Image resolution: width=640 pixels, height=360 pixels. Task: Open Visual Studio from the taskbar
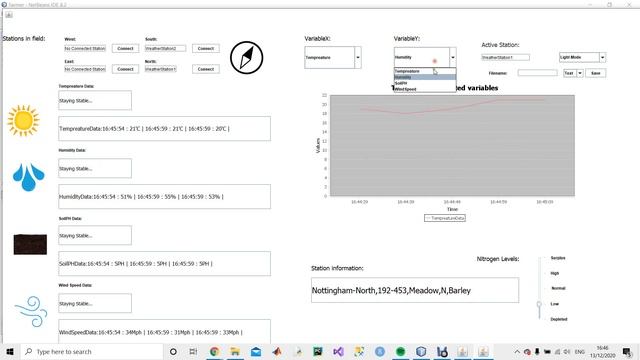(x=338, y=351)
